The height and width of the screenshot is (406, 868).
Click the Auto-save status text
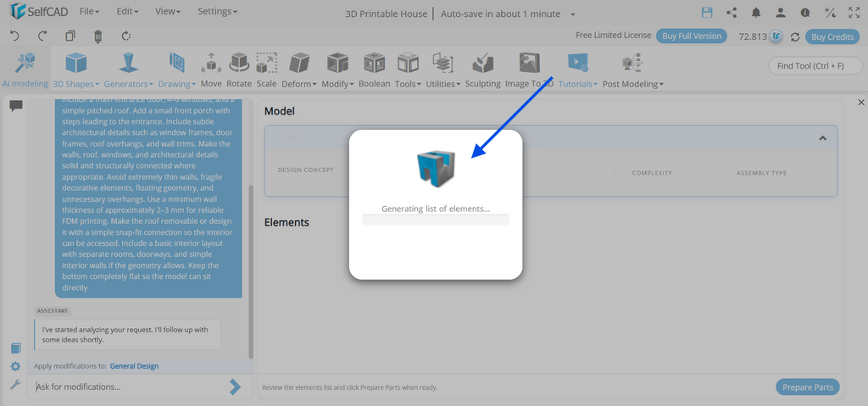pyautogui.click(x=500, y=14)
